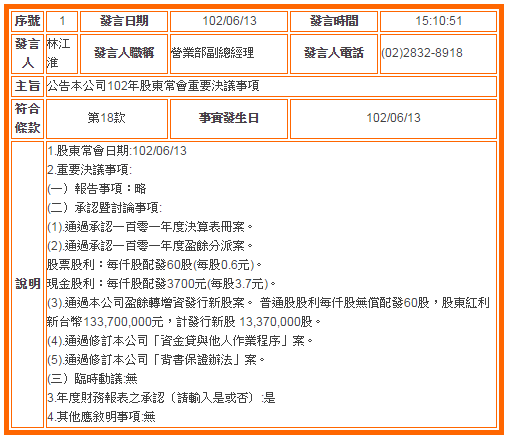Viewport: 508px width, 438px height.
Task: Click the 發言人職稱 label cell
Action: click(124, 54)
